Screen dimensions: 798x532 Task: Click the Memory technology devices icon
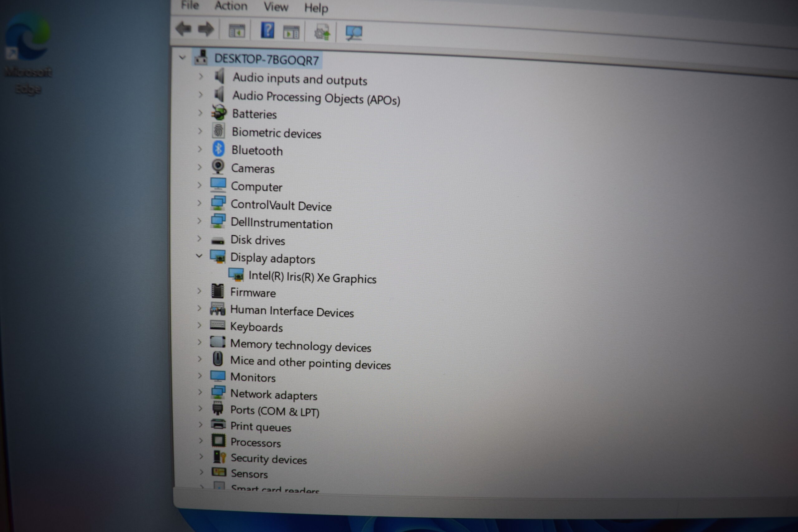coord(218,342)
